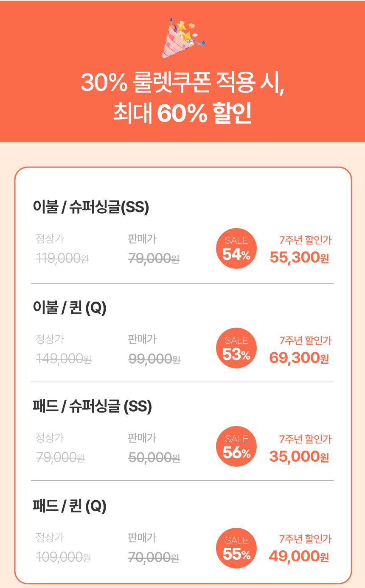Click the 최대 60% 할인 banner headline
This screenshot has height=588, width=365.
tap(182, 113)
